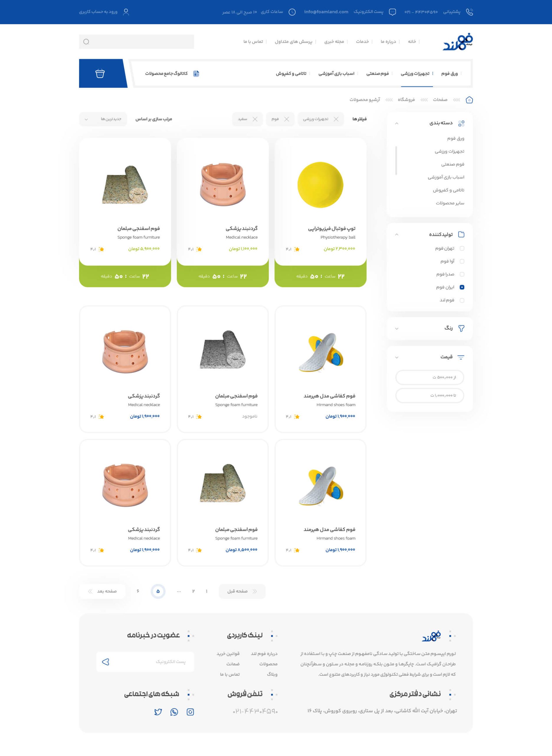Open the مجله خبری menu item

pyautogui.click(x=334, y=41)
